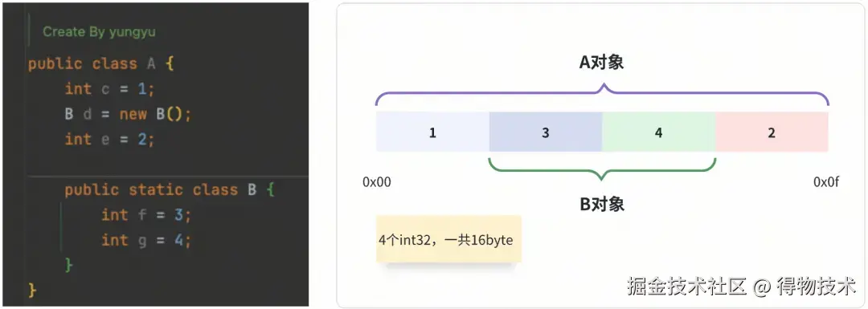868x309 pixels.
Task: Click the int f = 3 line
Action: point(146,215)
